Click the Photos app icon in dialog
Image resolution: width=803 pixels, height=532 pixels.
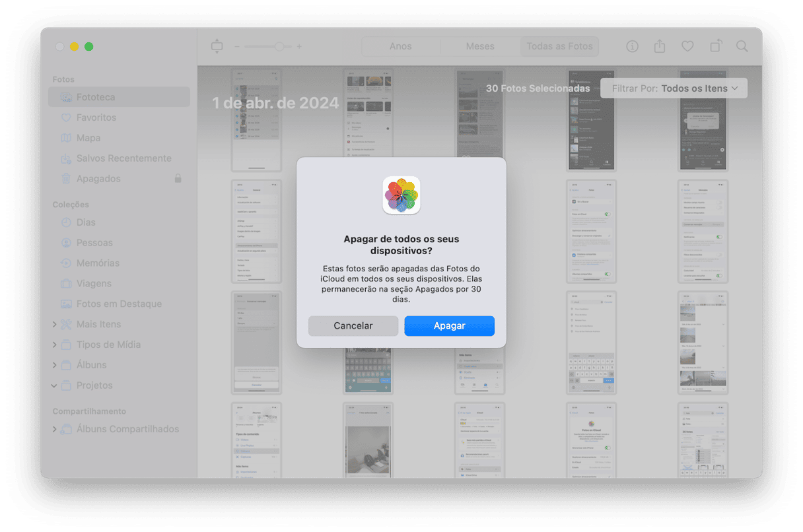pyautogui.click(x=401, y=195)
